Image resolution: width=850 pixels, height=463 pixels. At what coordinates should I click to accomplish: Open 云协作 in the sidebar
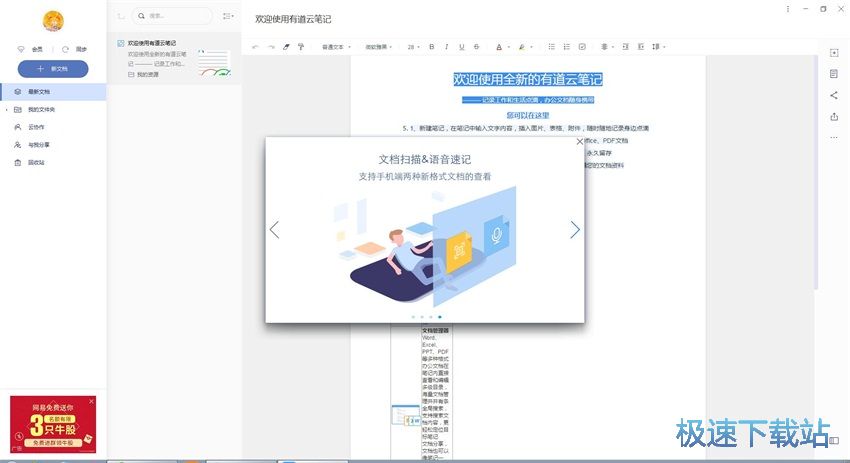tap(53, 127)
